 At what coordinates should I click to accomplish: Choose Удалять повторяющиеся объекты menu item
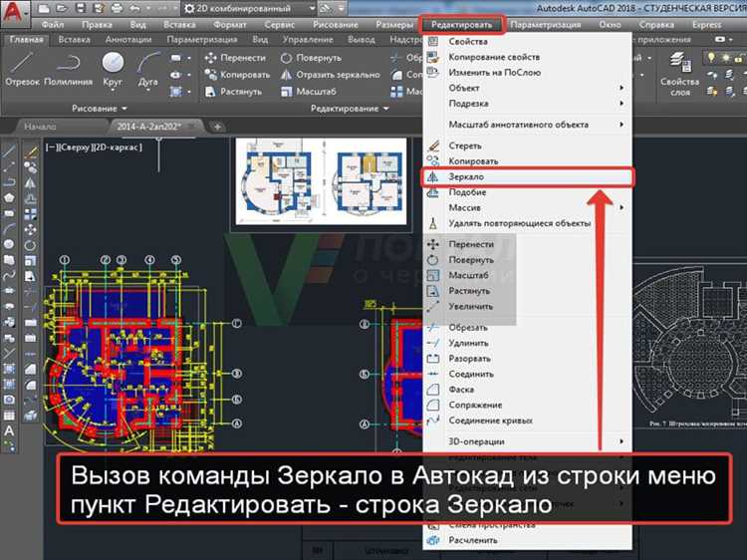[x=519, y=223]
